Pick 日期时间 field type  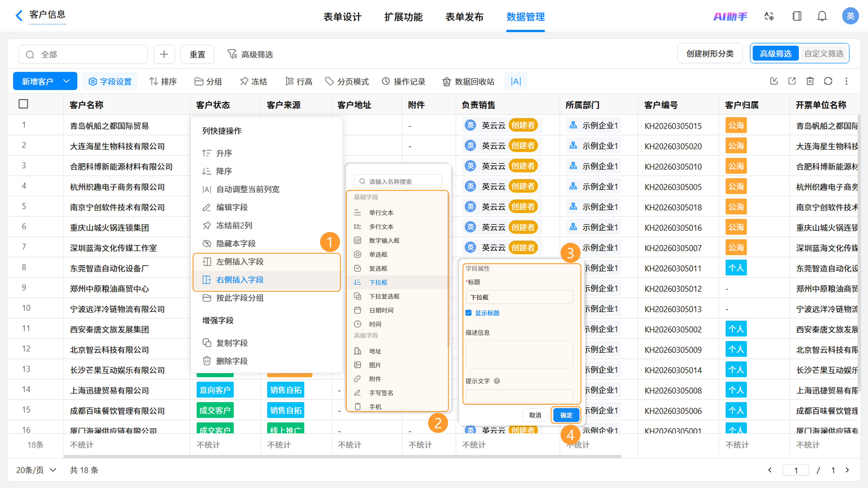[398, 310]
